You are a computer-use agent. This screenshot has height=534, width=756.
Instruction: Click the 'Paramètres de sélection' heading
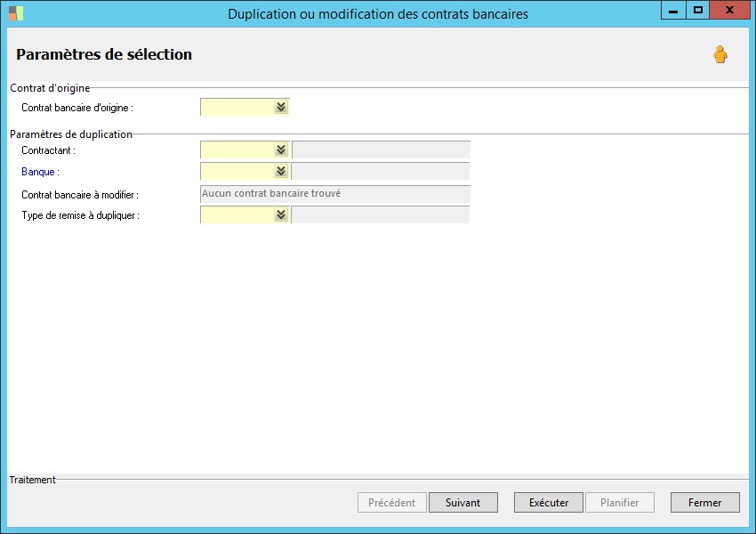pos(104,54)
